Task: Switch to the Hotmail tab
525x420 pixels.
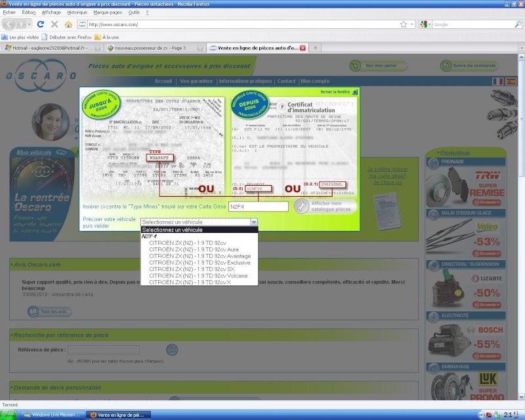Action: 52,48
